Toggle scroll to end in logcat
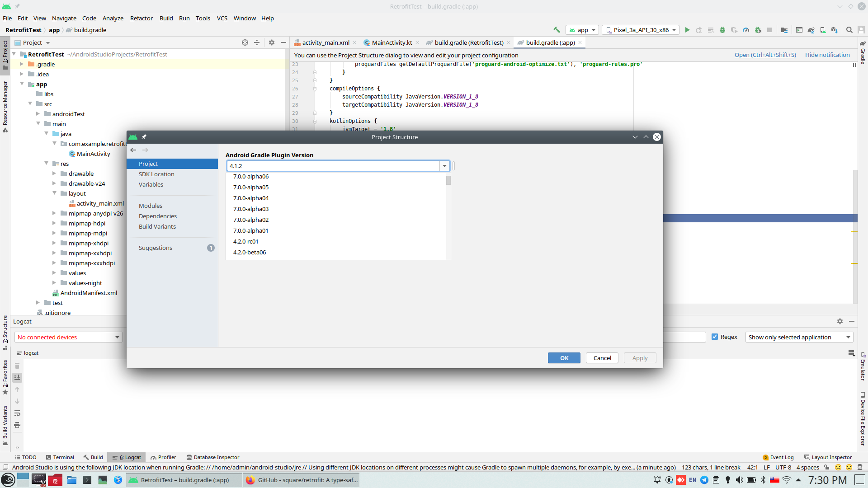Screen dimensions: 868x488 17,378
